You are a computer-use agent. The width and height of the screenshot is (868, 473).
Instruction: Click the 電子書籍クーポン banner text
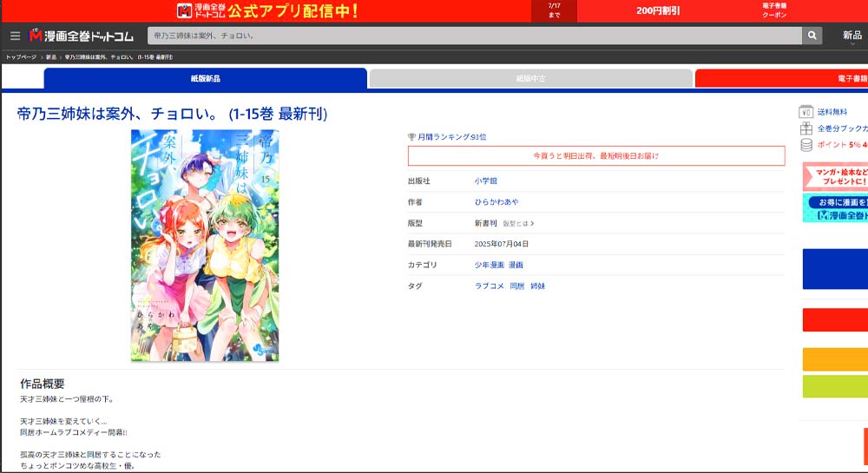774,10
